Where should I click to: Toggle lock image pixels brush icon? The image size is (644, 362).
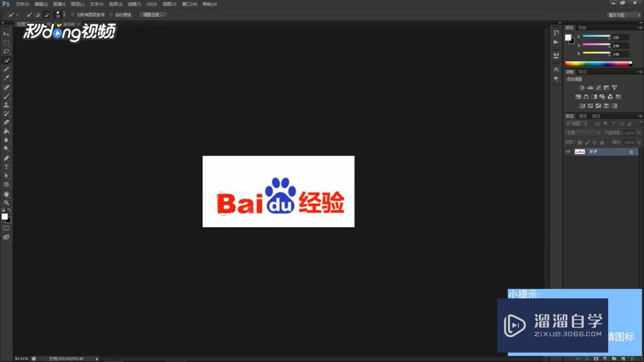[x=587, y=142]
